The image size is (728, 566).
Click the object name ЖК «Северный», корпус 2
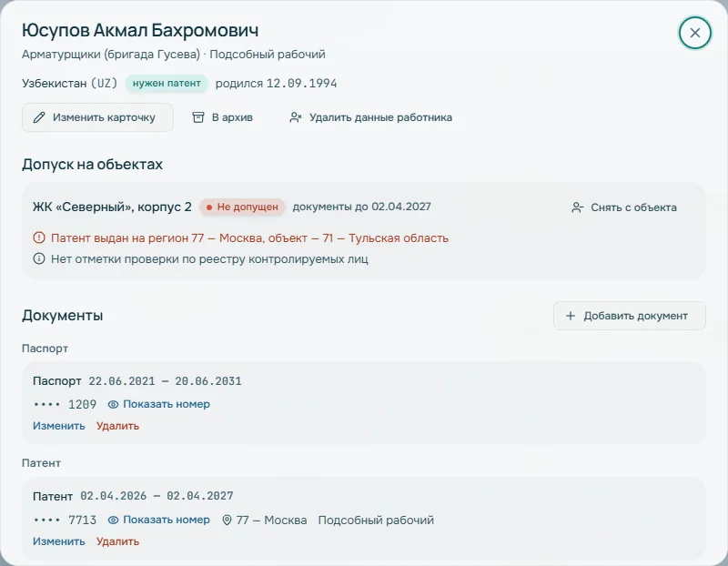(112, 207)
